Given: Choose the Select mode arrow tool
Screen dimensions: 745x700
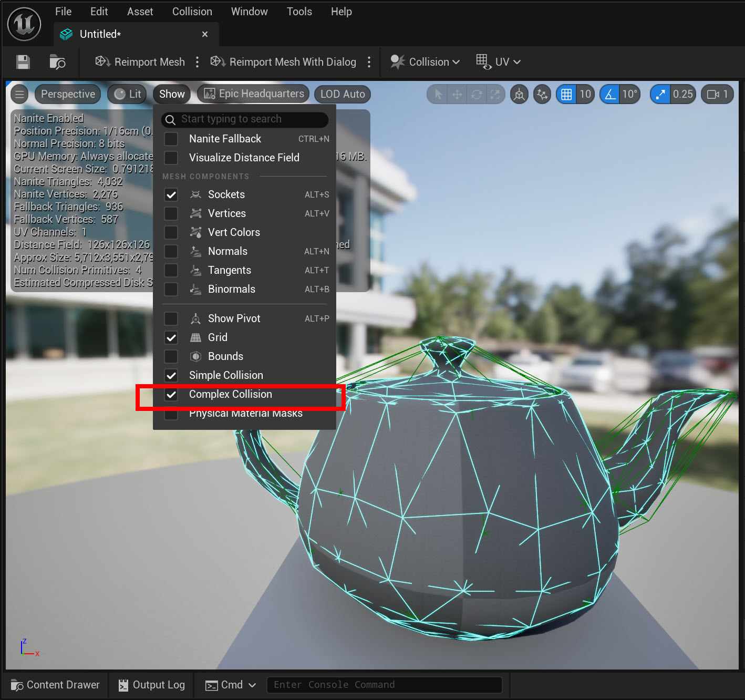Looking at the screenshot, I should [x=438, y=95].
